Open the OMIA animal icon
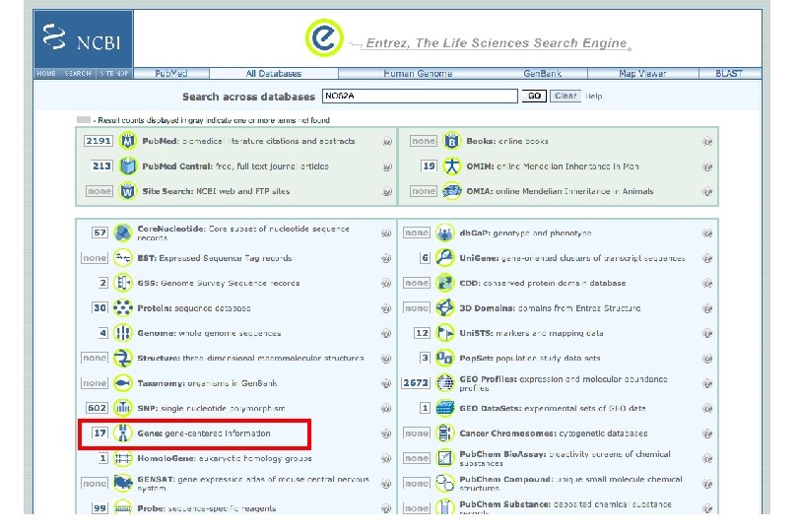The height and width of the screenshot is (532, 798). coord(451,191)
